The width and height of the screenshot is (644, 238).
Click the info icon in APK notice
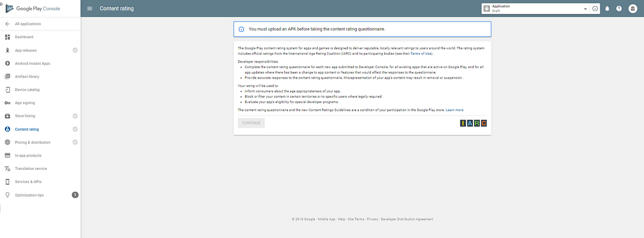click(x=241, y=29)
